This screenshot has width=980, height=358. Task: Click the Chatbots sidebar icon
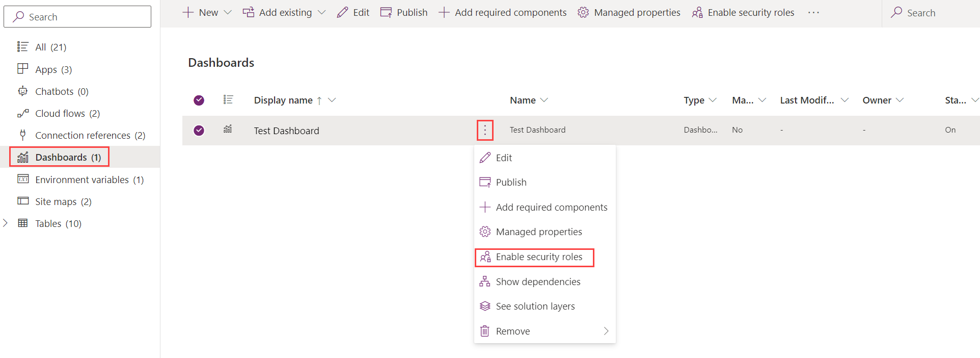[23, 91]
